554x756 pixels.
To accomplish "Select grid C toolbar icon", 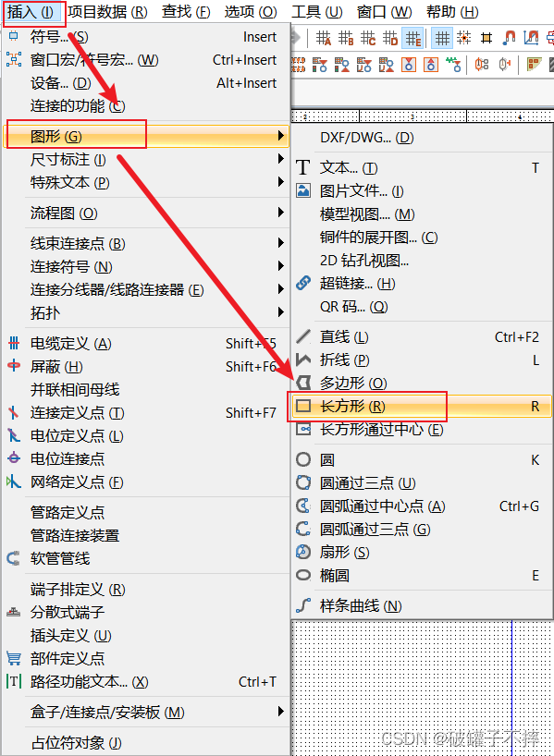I will pos(368,38).
